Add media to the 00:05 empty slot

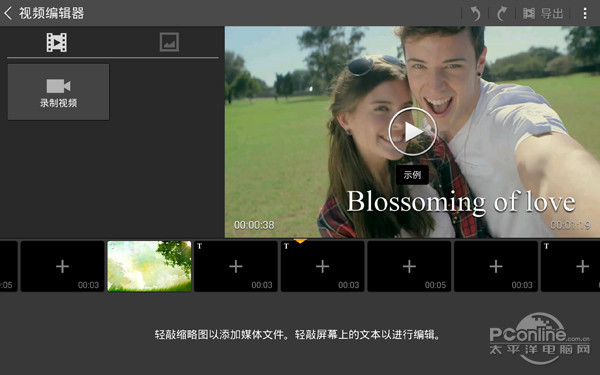[409, 266]
